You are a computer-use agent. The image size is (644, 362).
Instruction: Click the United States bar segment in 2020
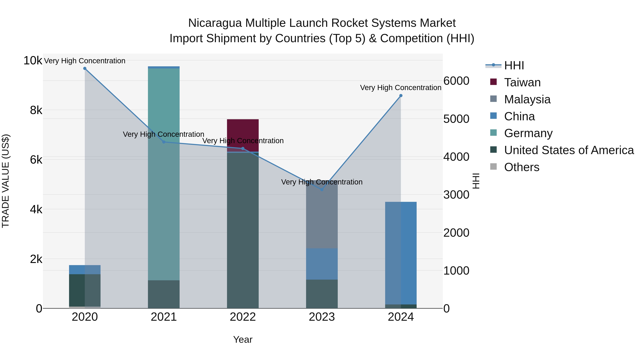[85, 290]
